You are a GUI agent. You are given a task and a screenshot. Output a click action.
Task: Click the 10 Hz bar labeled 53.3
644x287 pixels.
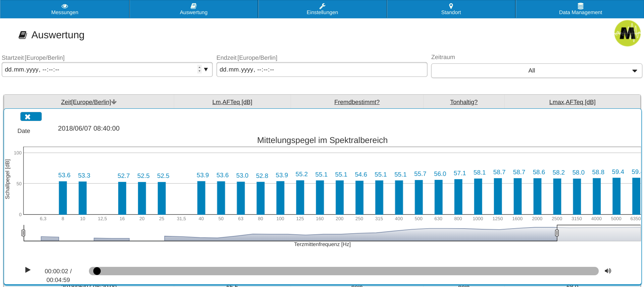point(83,198)
